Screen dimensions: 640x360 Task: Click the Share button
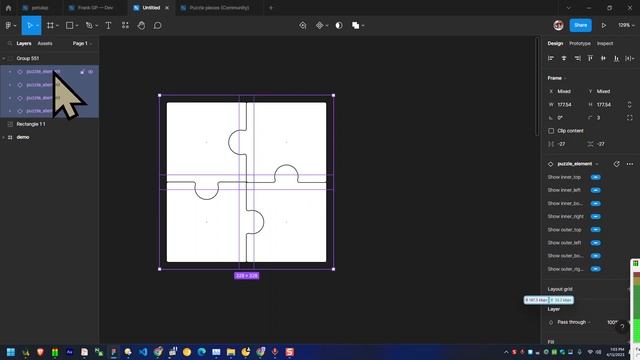click(x=580, y=25)
